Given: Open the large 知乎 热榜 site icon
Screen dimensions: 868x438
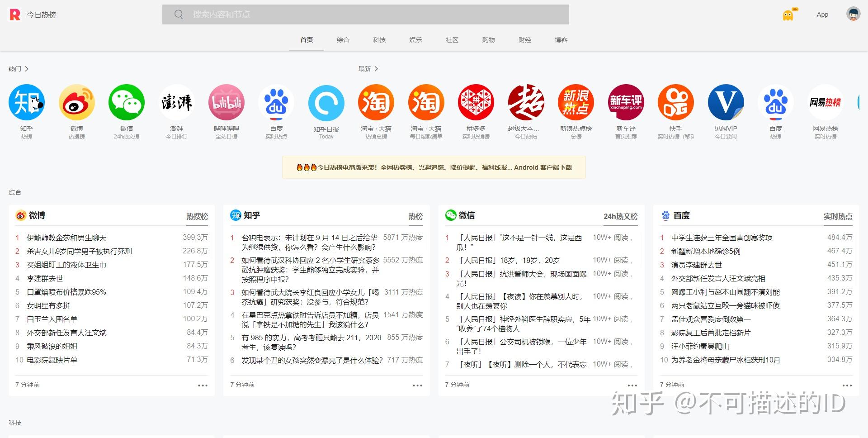Looking at the screenshot, I should click(x=27, y=102).
